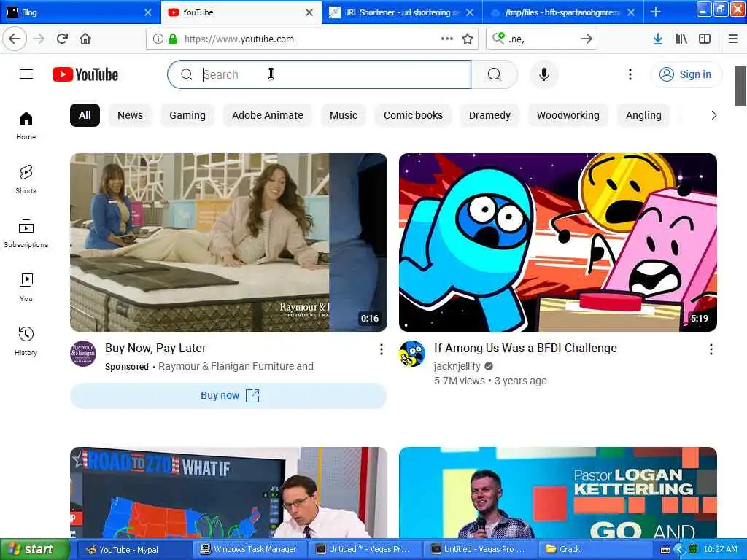Click the page vertical scrollbar thumb
Screen dimensions: 747x560
(x=740, y=86)
